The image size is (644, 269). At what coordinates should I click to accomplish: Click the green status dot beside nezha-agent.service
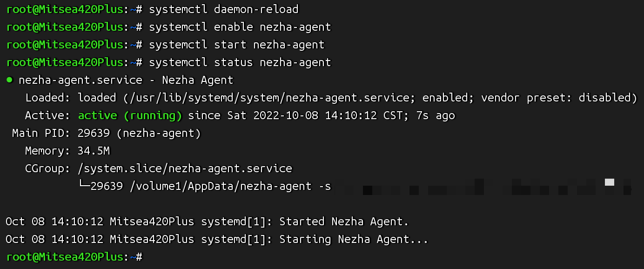pos(9,80)
